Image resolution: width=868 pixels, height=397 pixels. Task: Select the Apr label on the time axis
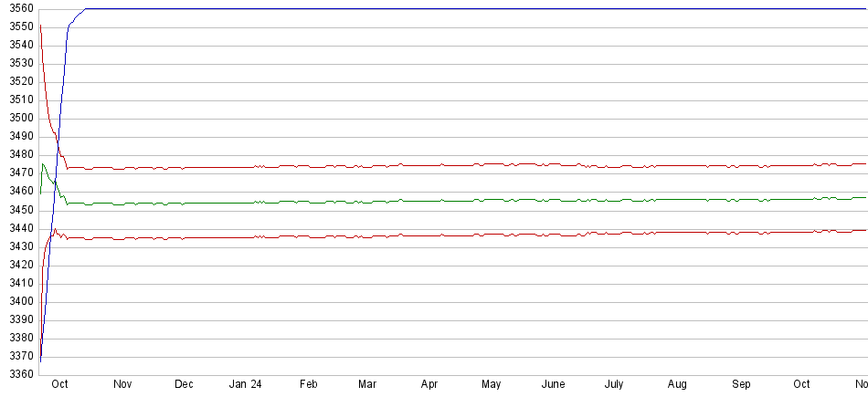[x=429, y=385]
